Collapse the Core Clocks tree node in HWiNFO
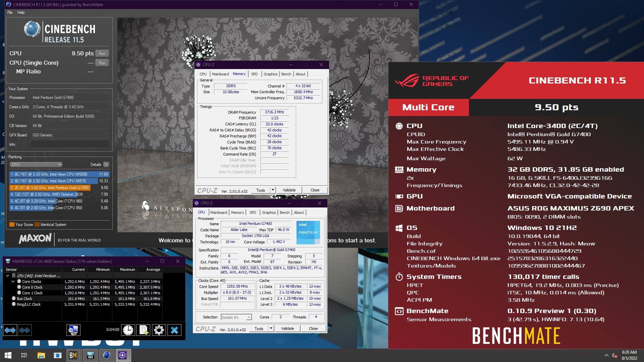The height and width of the screenshot is (362, 644). click(x=13, y=282)
